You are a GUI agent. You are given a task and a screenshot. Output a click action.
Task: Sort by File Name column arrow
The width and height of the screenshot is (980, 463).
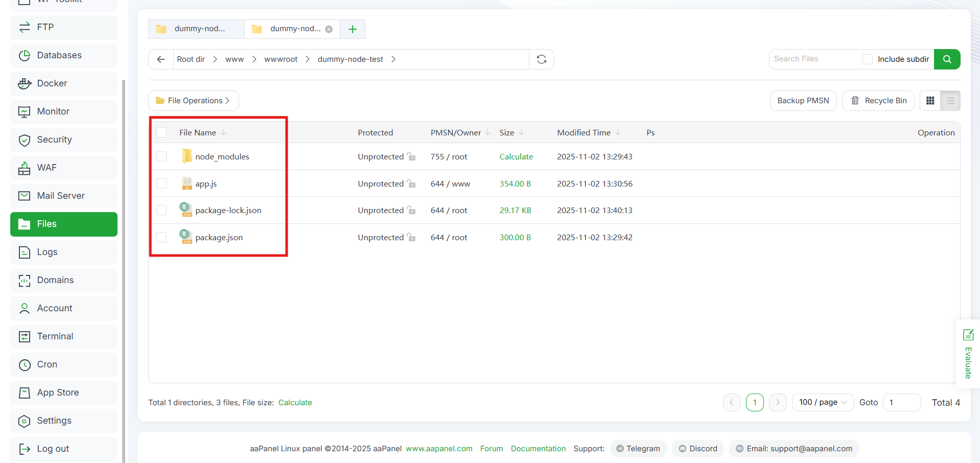click(223, 132)
